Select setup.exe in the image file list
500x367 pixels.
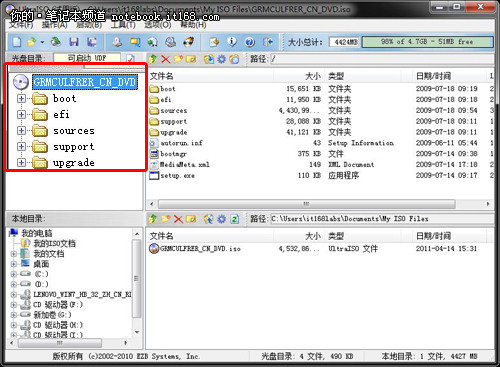(x=177, y=176)
